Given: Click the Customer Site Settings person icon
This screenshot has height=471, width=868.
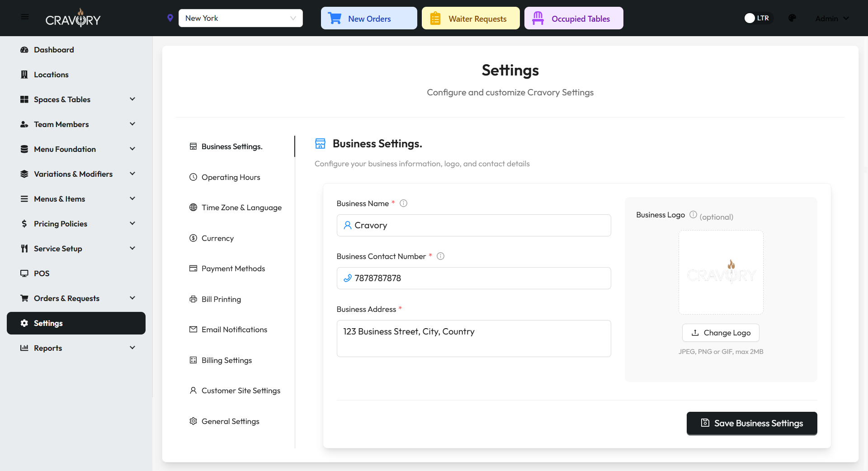Looking at the screenshot, I should coord(193,391).
